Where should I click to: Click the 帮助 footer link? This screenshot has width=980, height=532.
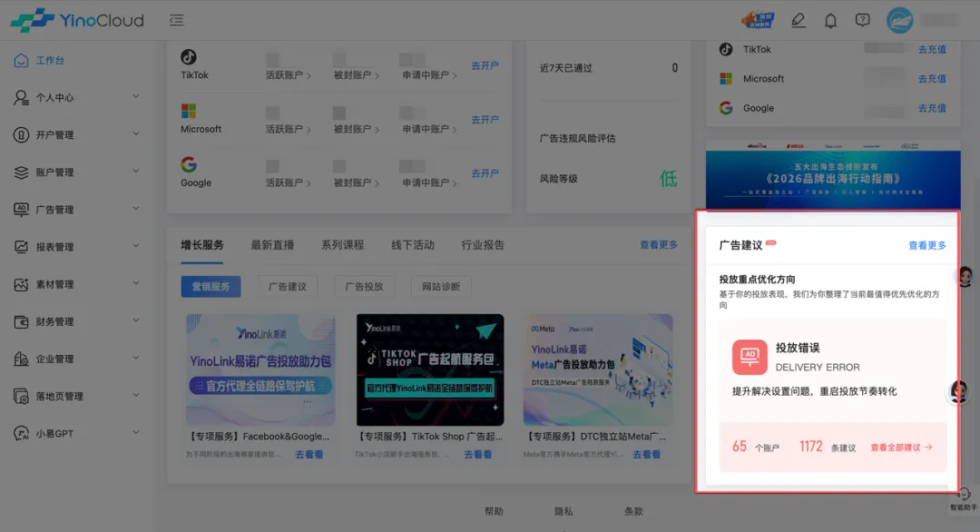494,511
